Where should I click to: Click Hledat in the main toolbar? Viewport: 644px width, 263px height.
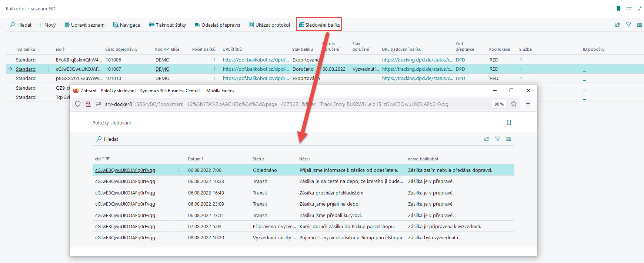pyautogui.click(x=21, y=25)
